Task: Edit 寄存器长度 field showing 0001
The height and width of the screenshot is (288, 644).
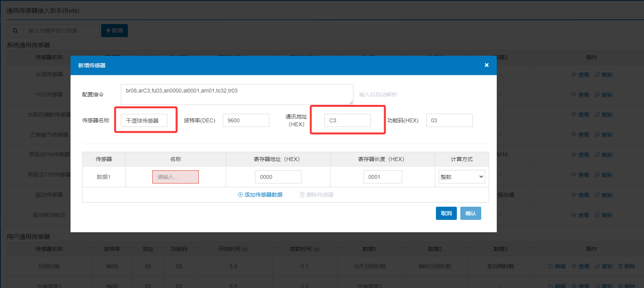Action: click(x=383, y=177)
